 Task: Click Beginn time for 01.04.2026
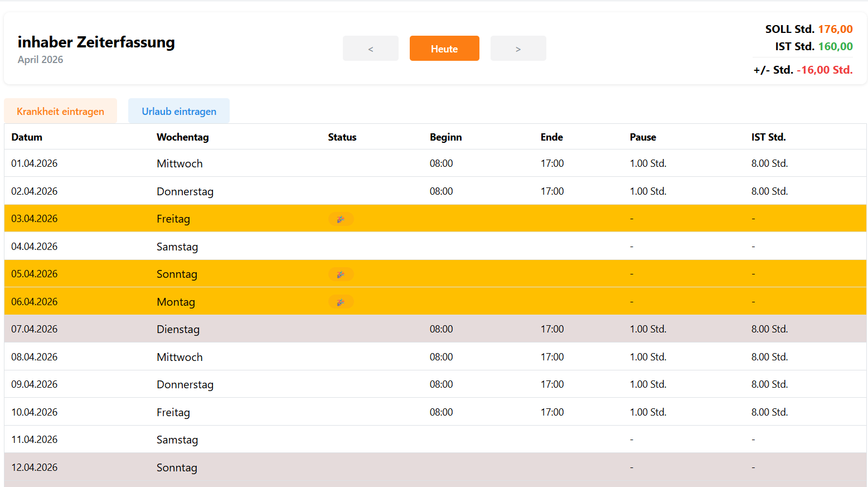coord(441,163)
